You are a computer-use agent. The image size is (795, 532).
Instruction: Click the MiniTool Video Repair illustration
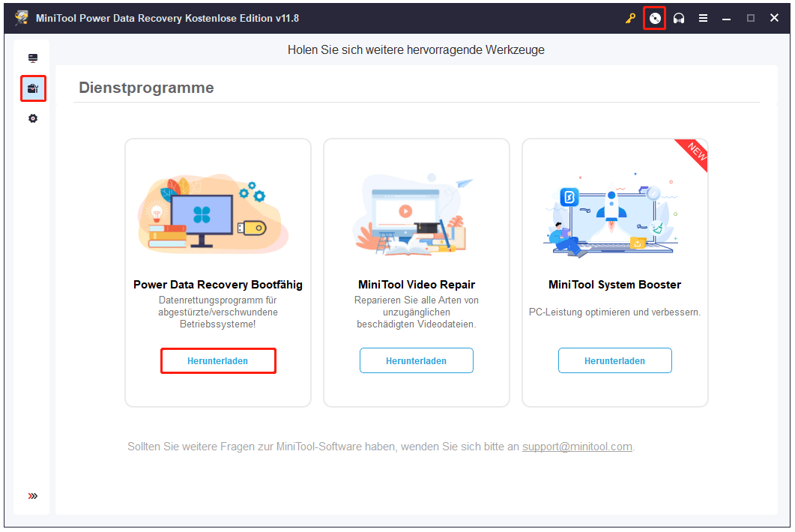pyautogui.click(x=413, y=214)
